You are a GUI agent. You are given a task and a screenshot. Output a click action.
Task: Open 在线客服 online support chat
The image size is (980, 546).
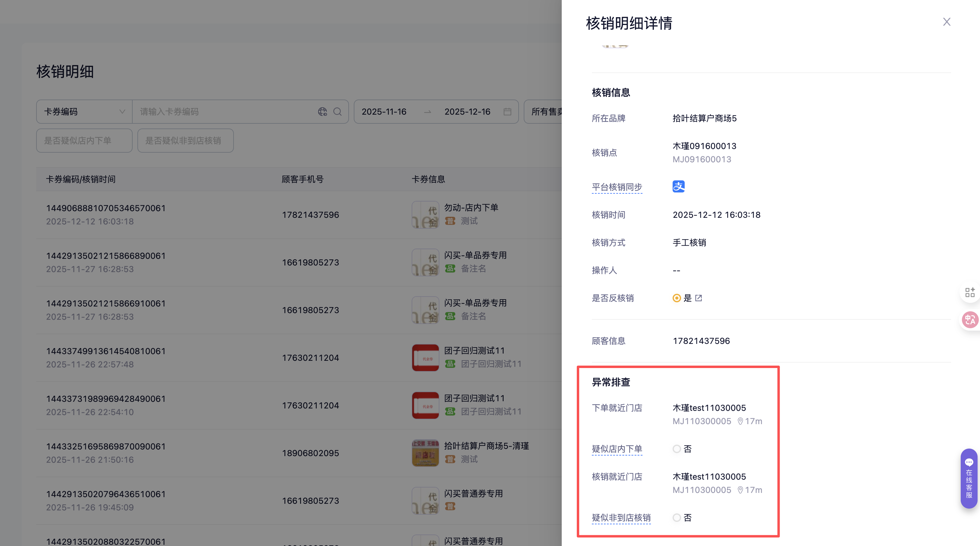[969, 478]
